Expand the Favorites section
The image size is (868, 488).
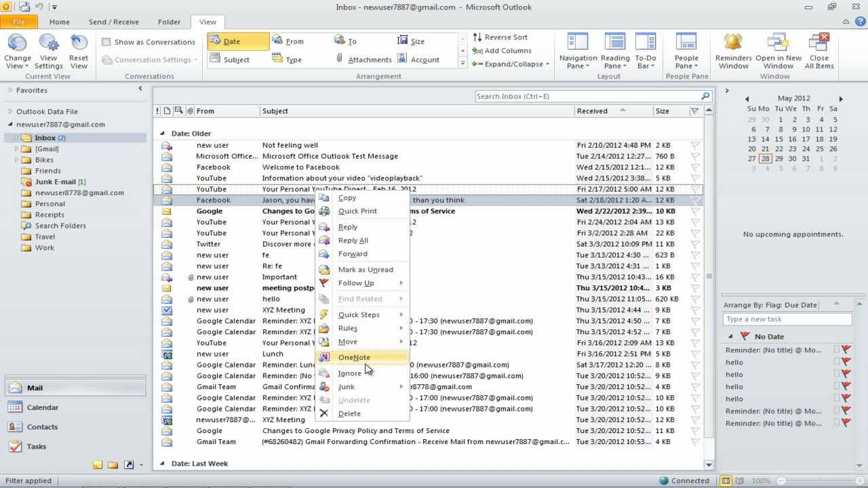point(10,90)
